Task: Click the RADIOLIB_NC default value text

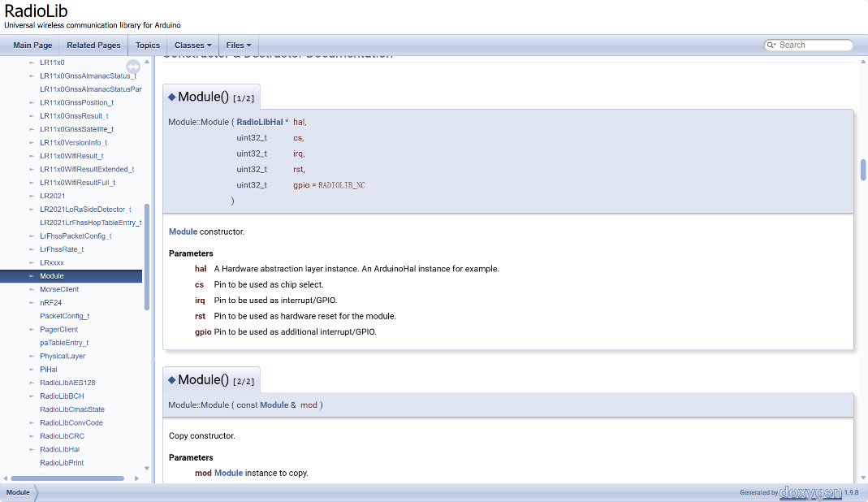Action: (x=342, y=185)
